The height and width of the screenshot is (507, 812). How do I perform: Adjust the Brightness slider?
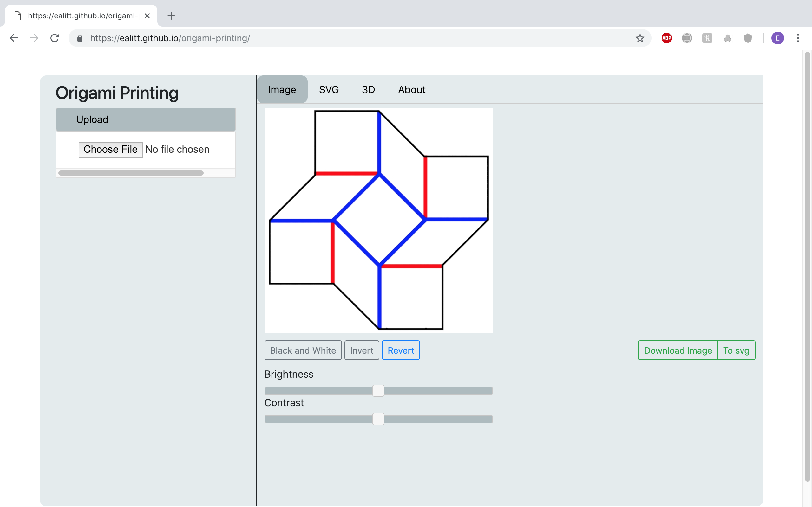tap(379, 390)
